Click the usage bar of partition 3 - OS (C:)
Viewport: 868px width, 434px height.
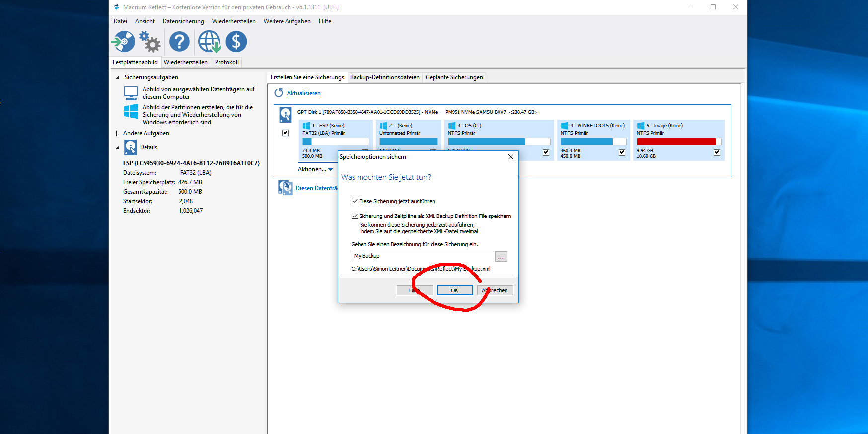(x=499, y=142)
